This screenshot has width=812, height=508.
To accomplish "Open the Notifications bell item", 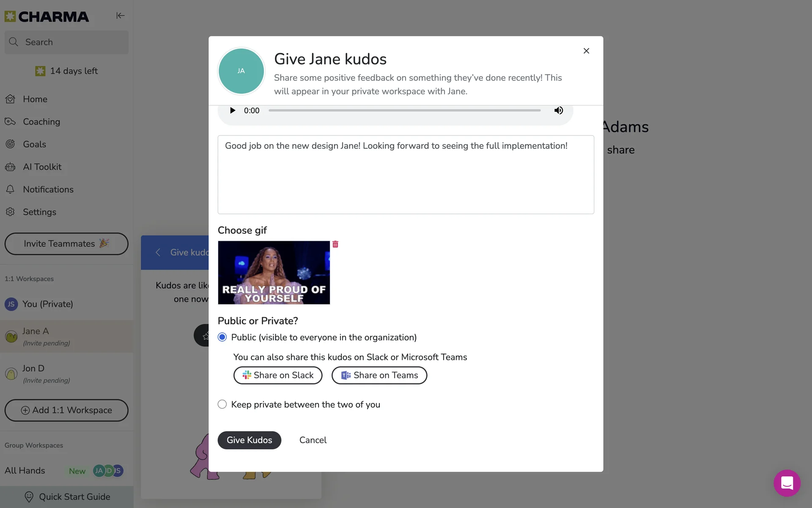I will pos(48,190).
